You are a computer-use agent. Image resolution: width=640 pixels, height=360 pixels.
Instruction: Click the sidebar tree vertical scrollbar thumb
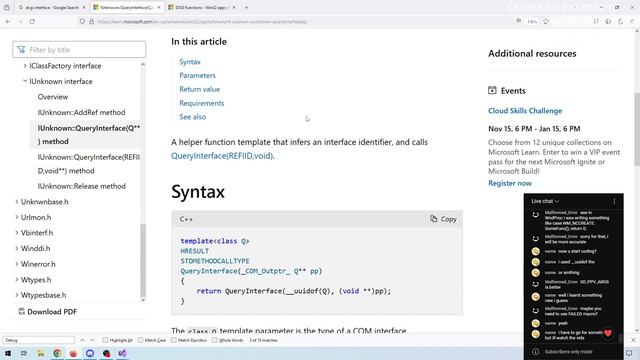coord(143,260)
